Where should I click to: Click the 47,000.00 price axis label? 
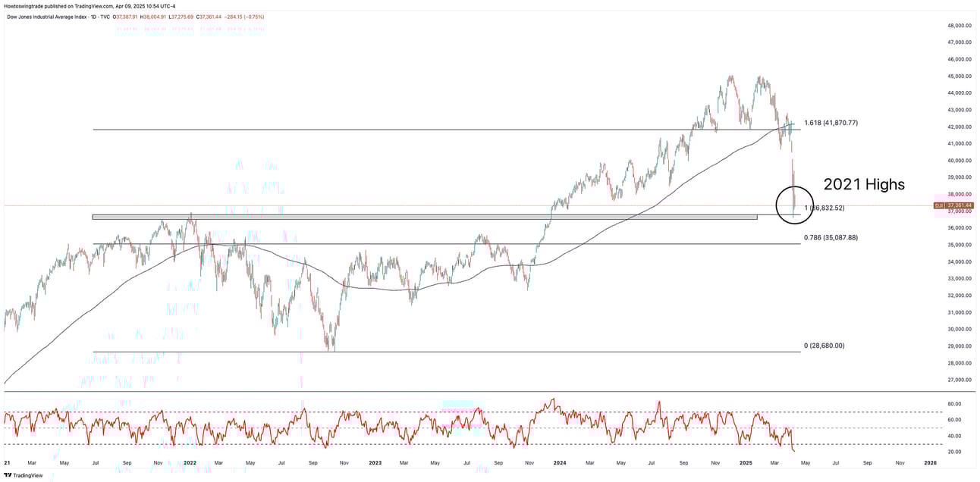(960, 42)
